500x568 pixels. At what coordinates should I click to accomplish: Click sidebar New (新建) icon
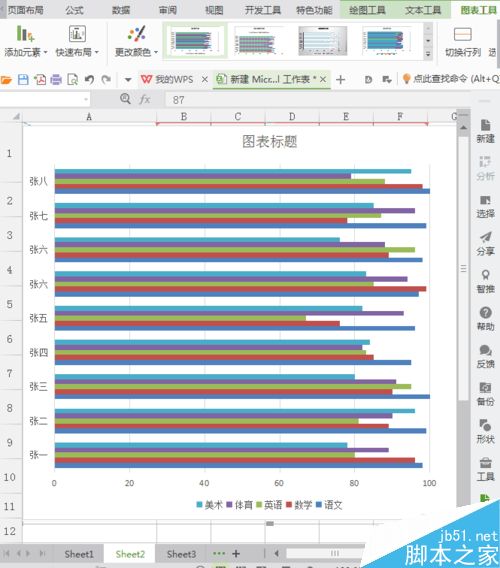485,125
